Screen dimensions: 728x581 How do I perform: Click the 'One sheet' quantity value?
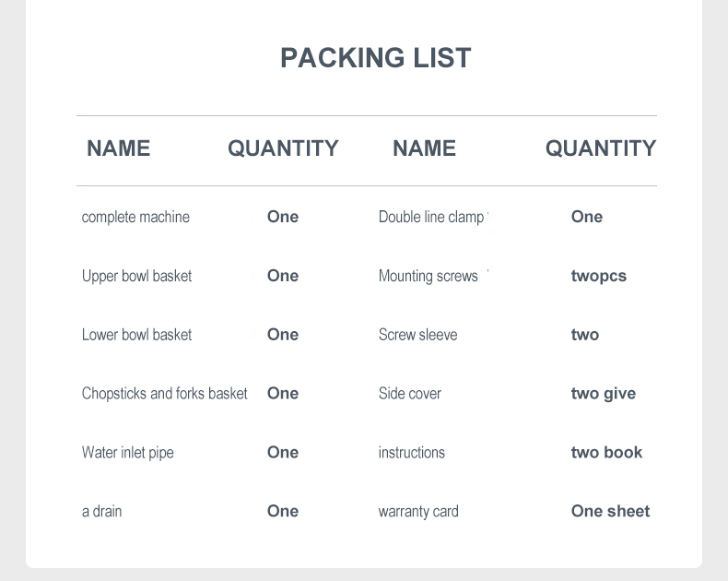[610, 512]
